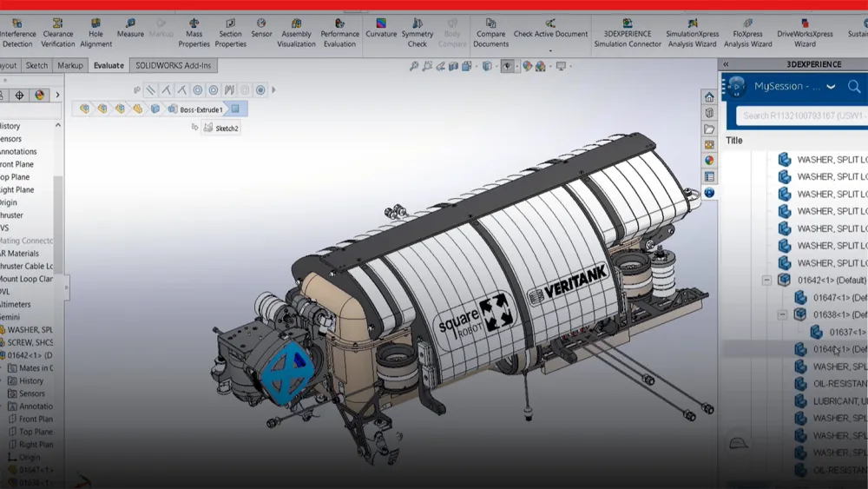Open SOLIDWORKS Add-Ins tab
868x489 pixels.
pos(174,65)
